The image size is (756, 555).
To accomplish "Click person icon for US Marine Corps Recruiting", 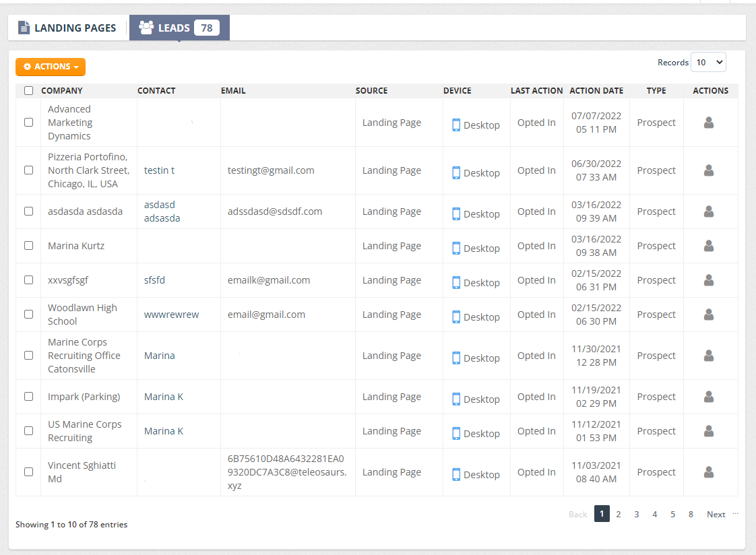I will [708, 431].
